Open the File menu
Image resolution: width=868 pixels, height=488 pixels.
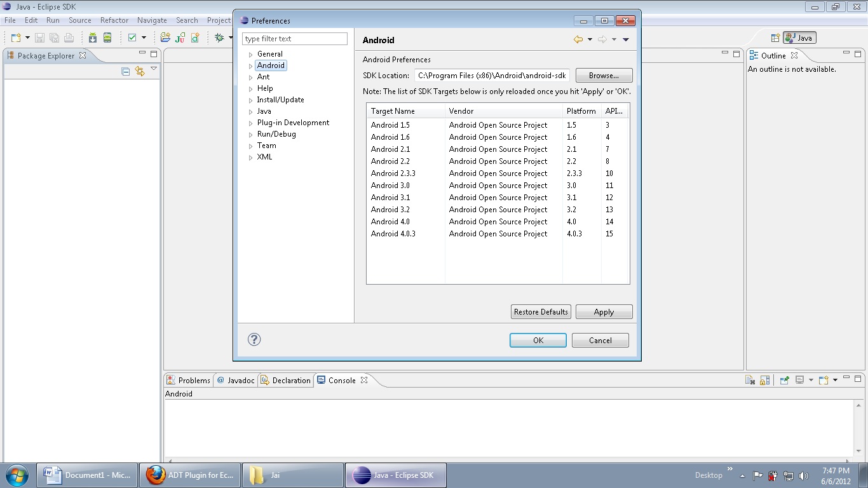pyautogui.click(x=10, y=20)
